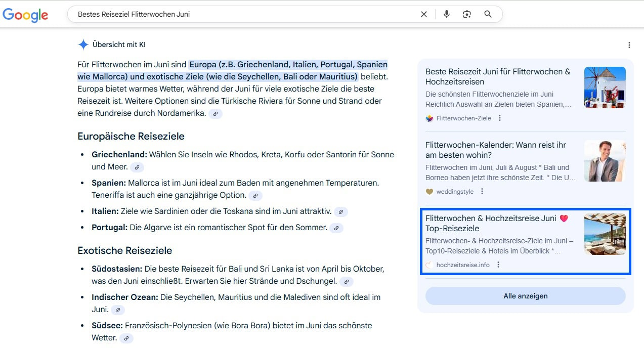Expand the link chip after the Griechenland bullet

coord(137,167)
